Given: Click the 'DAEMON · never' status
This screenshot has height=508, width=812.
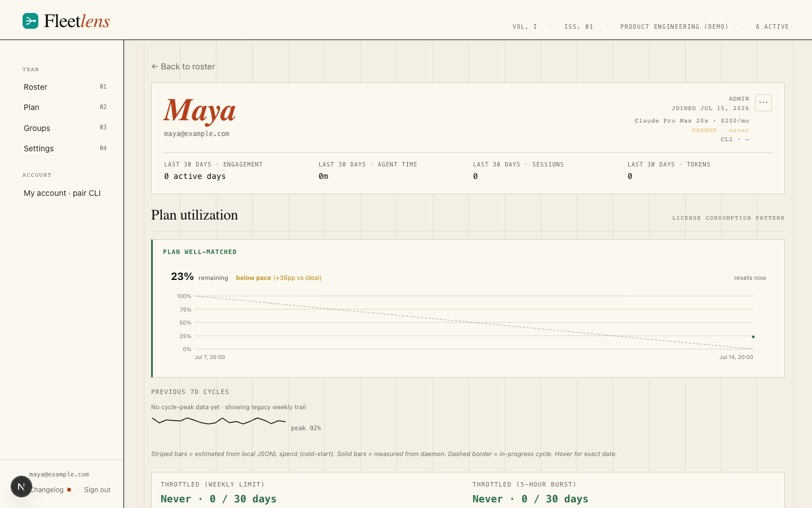Looking at the screenshot, I should pyautogui.click(x=721, y=130).
